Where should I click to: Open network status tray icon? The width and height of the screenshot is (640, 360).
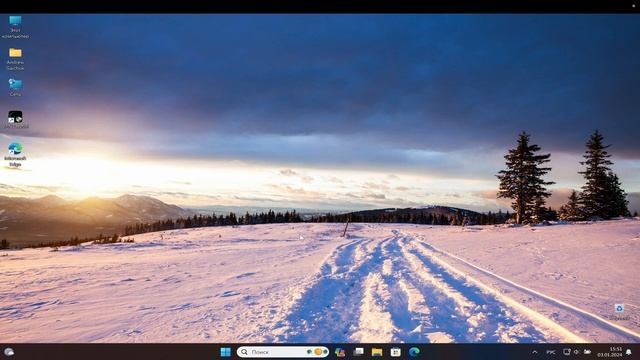pos(567,351)
